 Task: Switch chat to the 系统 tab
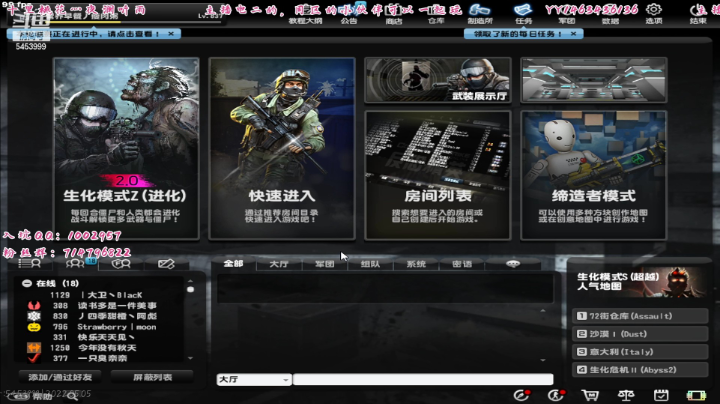[x=416, y=264]
